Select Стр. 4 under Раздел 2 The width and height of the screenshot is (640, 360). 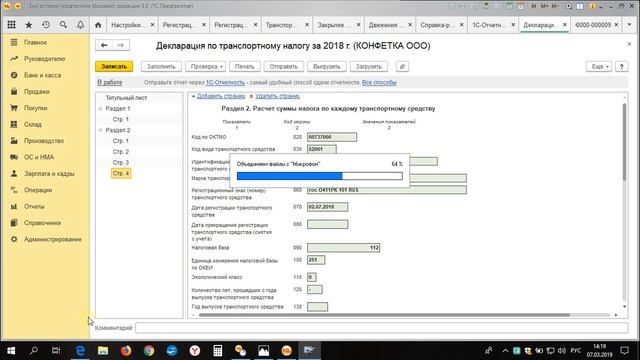[121, 173]
